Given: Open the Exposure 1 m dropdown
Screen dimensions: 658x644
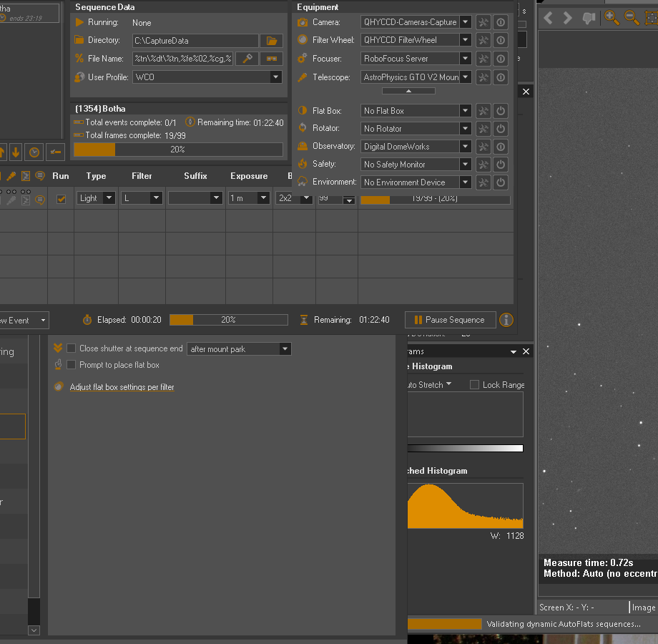Looking at the screenshot, I should 264,198.
